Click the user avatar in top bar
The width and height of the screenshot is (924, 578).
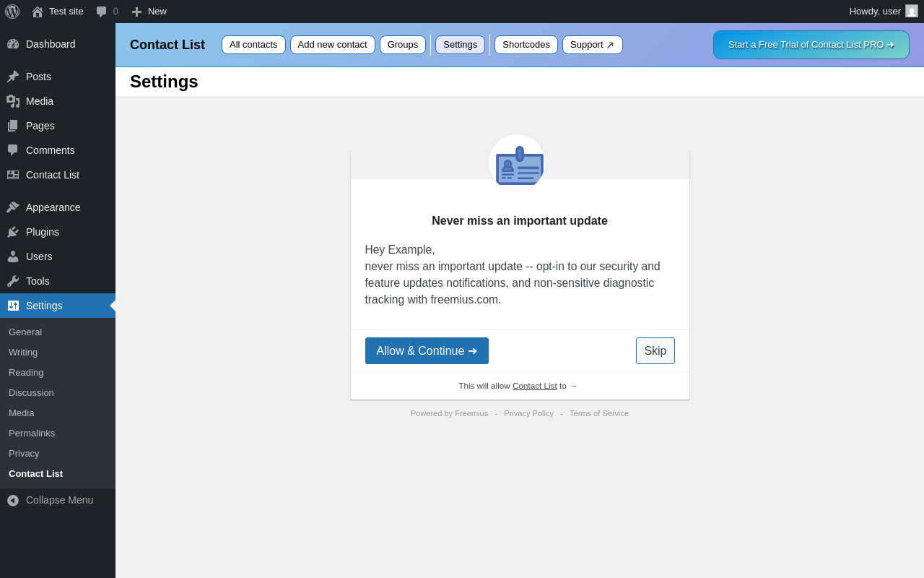(912, 11)
